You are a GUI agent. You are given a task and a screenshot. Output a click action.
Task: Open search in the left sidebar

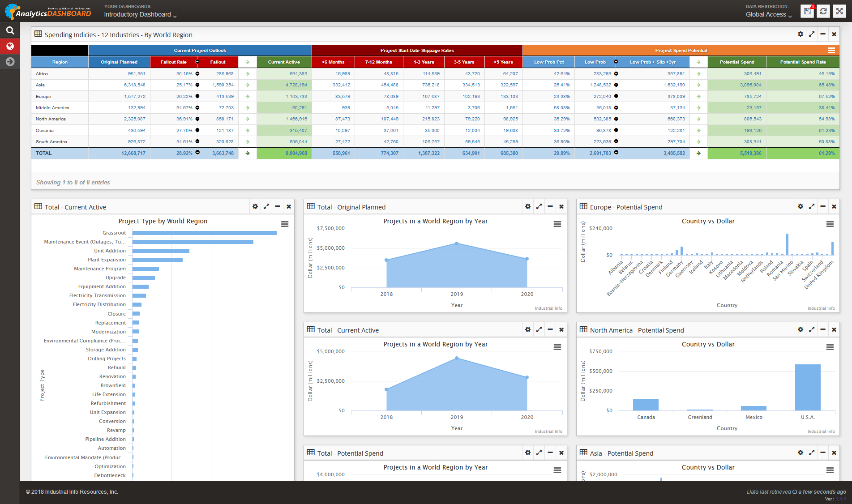10,30
